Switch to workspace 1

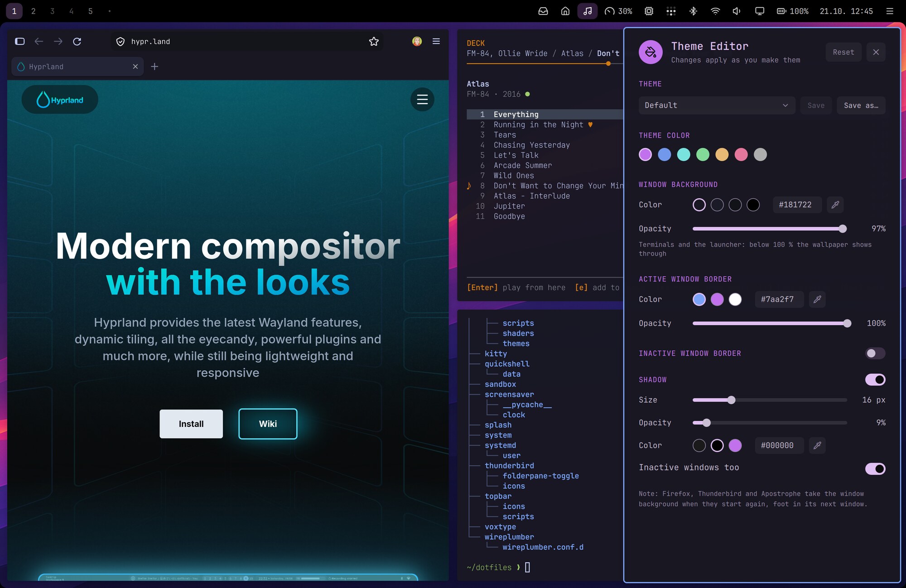(14, 11)
